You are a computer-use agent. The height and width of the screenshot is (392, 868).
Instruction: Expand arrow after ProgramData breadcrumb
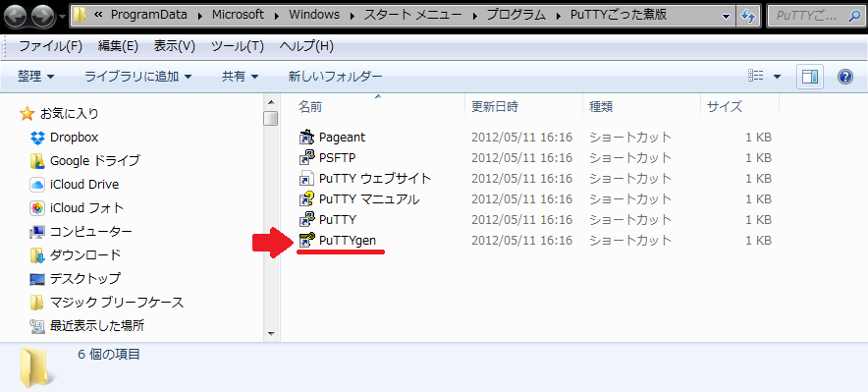coord(200,16)
